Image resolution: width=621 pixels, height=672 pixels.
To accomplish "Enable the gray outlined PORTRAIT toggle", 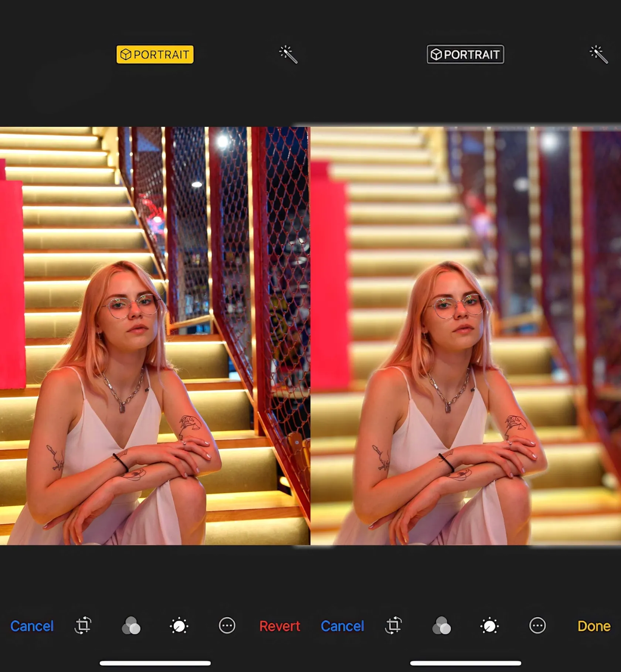I will [465, 55].
